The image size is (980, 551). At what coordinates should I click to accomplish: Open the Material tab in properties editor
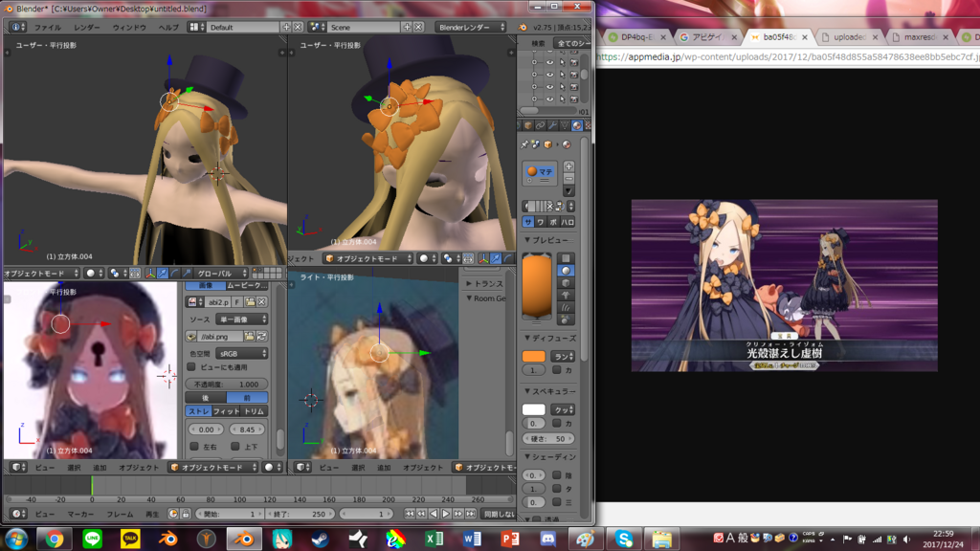[x=577, y=125]
